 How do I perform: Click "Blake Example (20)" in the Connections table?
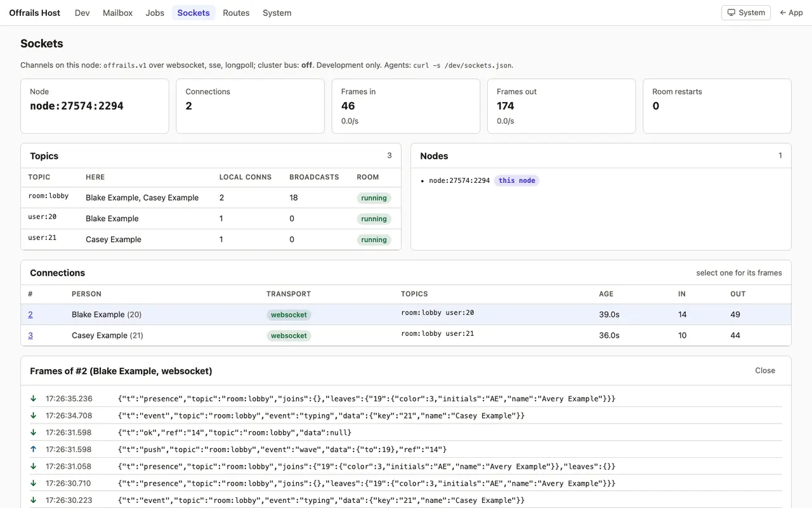click(107, 314)
